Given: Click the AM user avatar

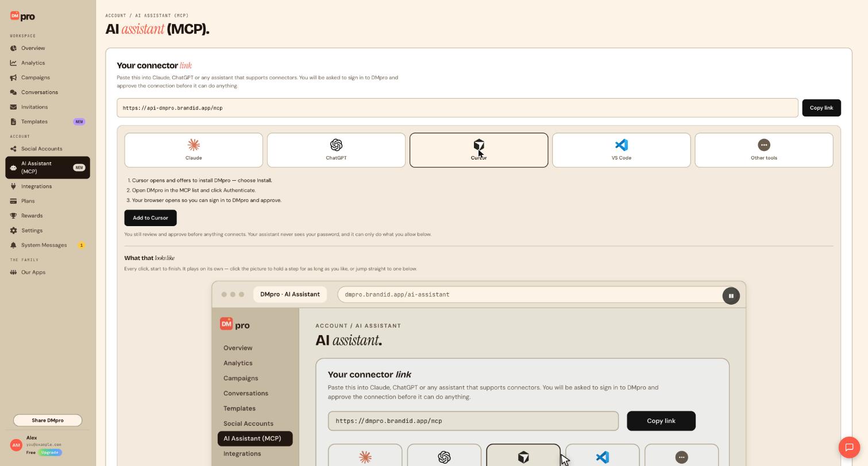Looking at the screenshot, I should pos(16,445).
